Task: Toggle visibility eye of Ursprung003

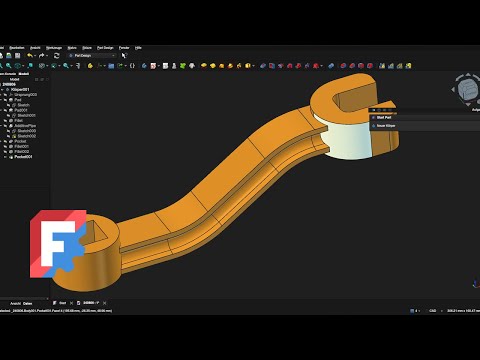Action: pyautogui.click(x=6, y=95)
